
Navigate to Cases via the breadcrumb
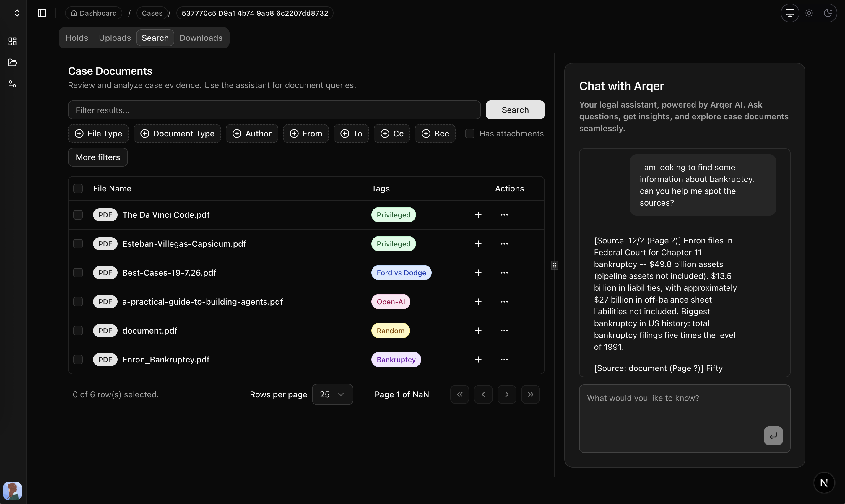pos(152,13)
